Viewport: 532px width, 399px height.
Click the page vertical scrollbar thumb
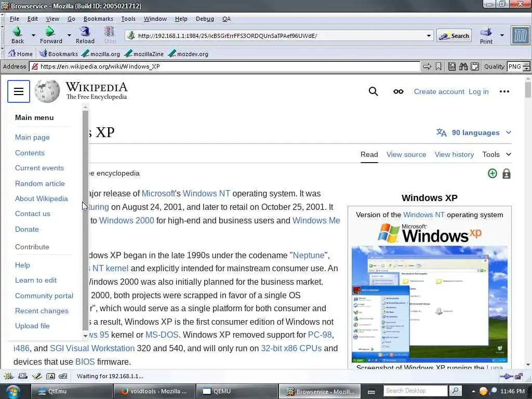click(x=528, y=89)
